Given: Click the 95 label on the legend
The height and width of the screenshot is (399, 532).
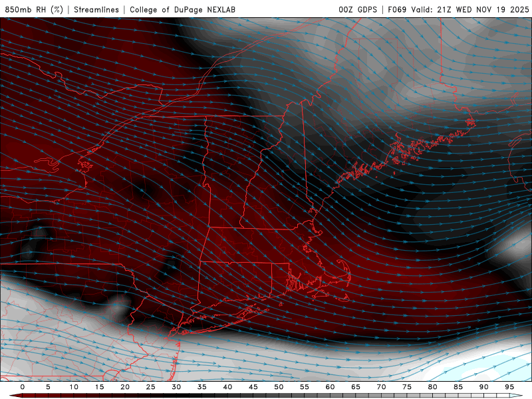Looking at the screenshot, I should [x=509, y=387].
